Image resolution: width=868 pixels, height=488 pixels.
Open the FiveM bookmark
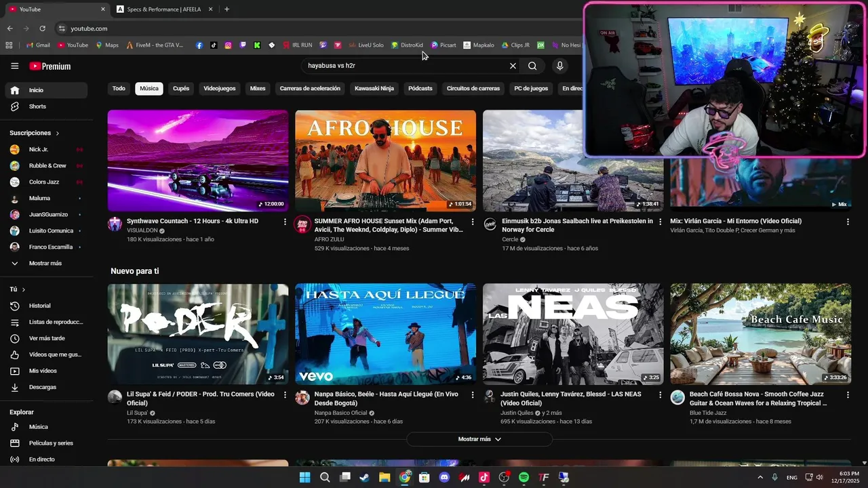[155, 45]
